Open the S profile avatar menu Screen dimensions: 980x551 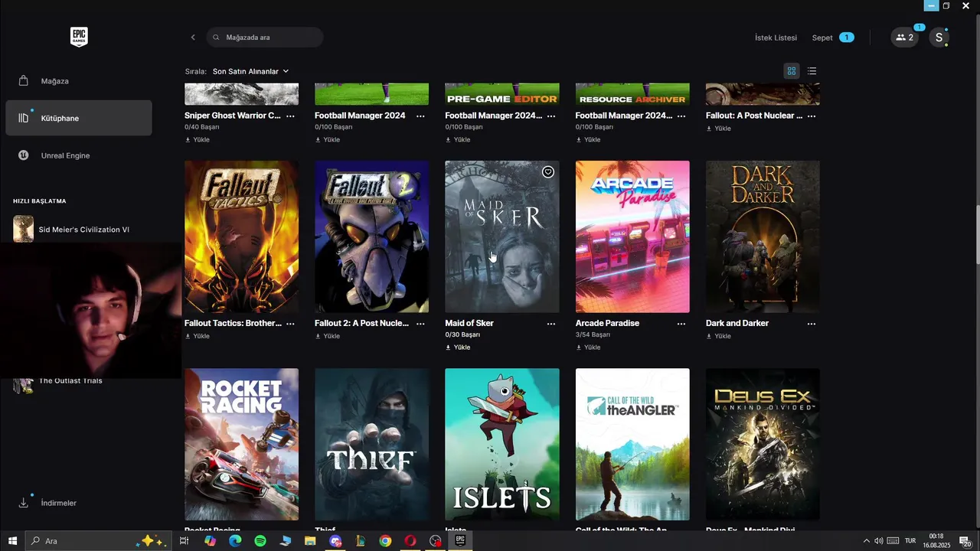pyautogui.click(x=939, y=37)
